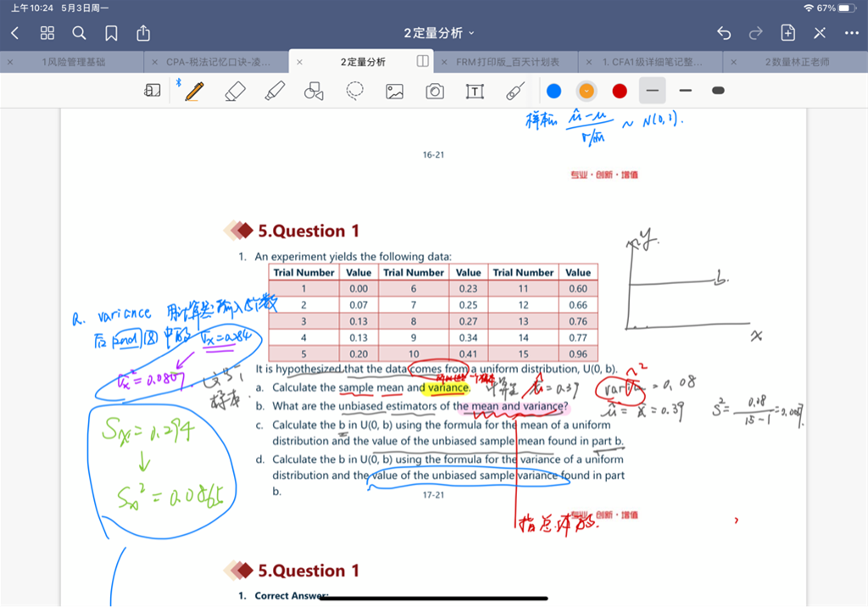Tap page number 17-21
Viewport: 868px width, 607px height.
click(x=433, y=494)
